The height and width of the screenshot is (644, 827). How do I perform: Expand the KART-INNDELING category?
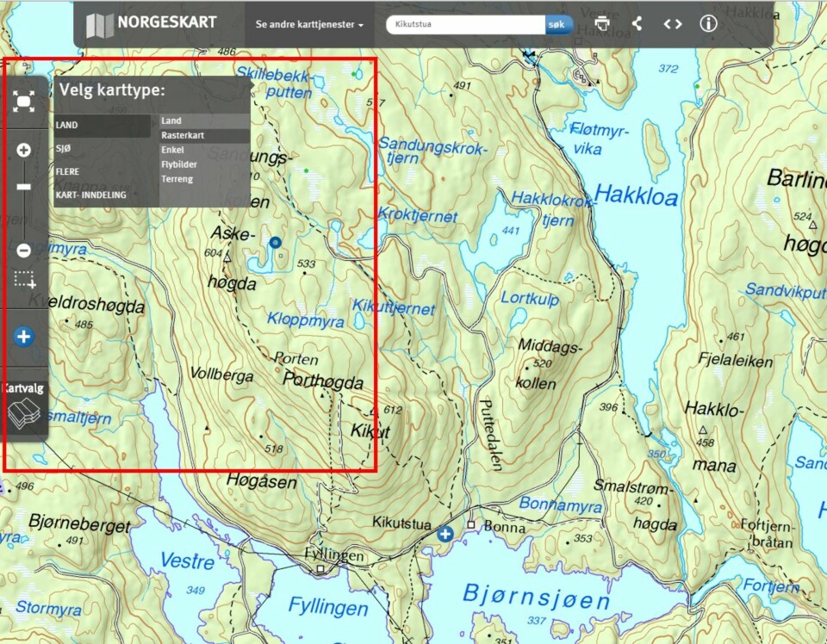coord(91,195)
